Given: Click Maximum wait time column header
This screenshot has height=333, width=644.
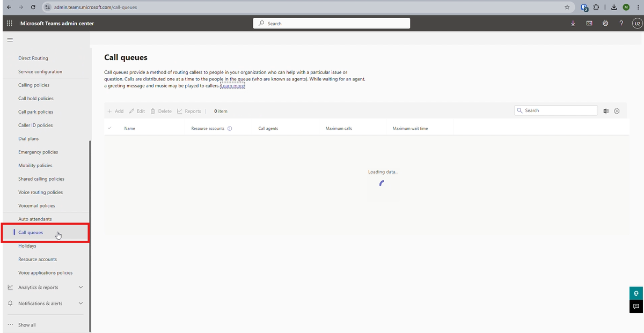Looking at the screenshot, I should [410, 129].
